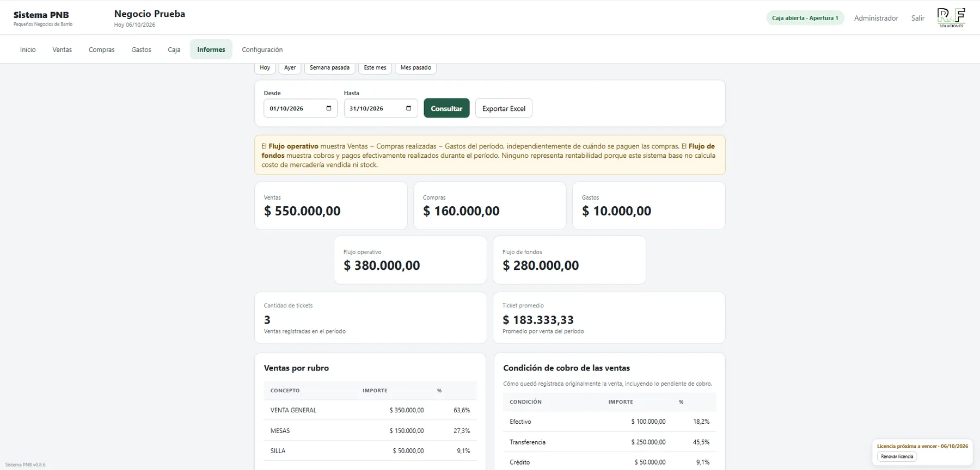Select the Mes pasado quick range

click(x=416, y=68)
